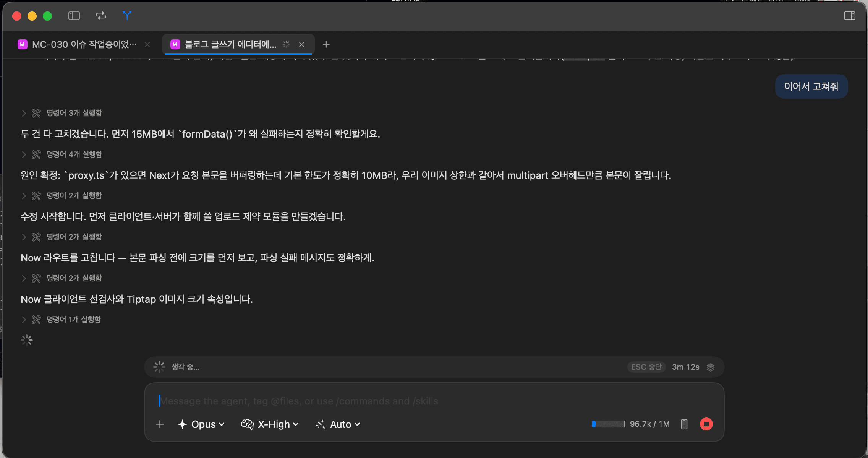Viewport: 868px width, 458px height.
Task: Click the loading spinner below 명령어 1개 실행함
Action: (x=27, y=340)
